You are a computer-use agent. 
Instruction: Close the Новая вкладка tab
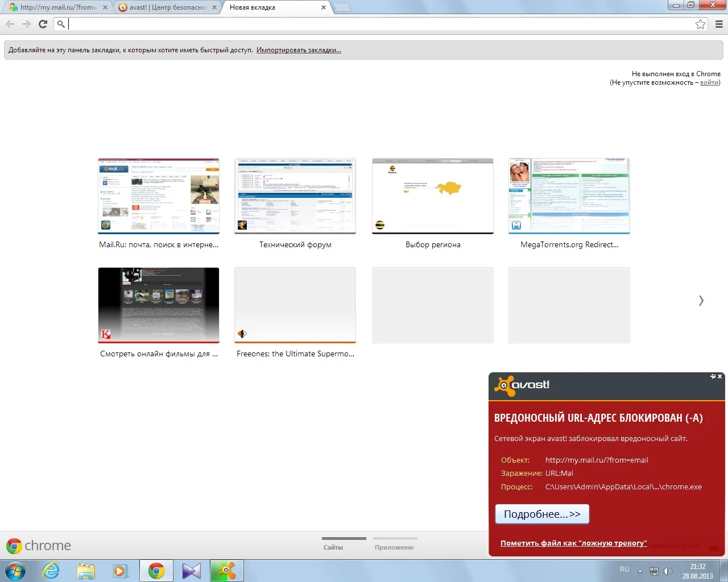click(324, 7)
